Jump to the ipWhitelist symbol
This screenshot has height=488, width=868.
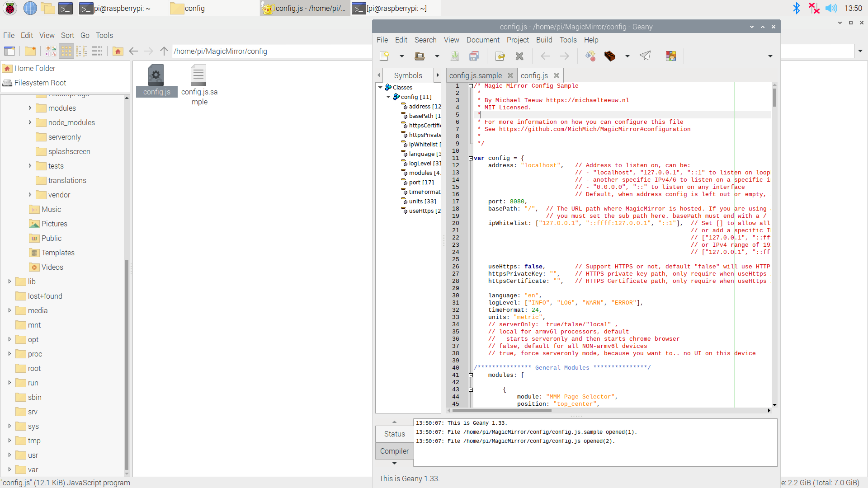(423, 145)
